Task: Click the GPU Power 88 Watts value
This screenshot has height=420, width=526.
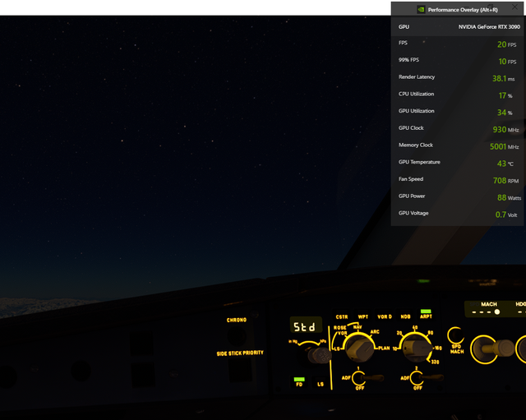Action: (x=510, y=197)
